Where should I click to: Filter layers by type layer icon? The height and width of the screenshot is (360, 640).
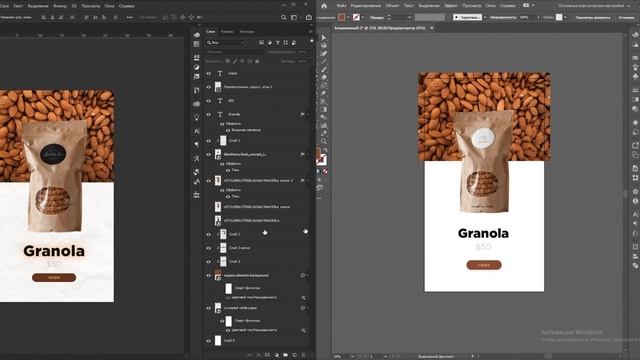coord(278,42)
